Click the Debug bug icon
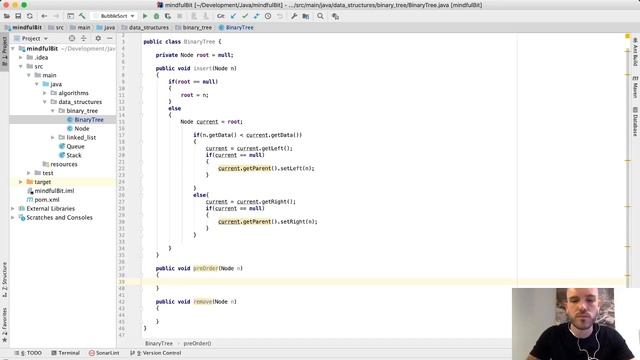The width and height of the screenshot is (640, 360). [156, 16]
